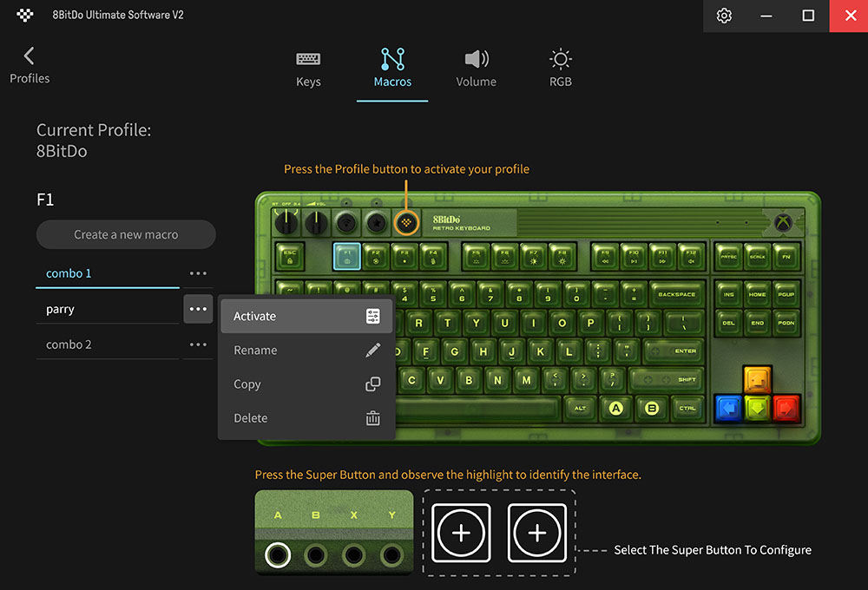
Task: Select the combo 2 macro
Action: (x=108, y=344)
